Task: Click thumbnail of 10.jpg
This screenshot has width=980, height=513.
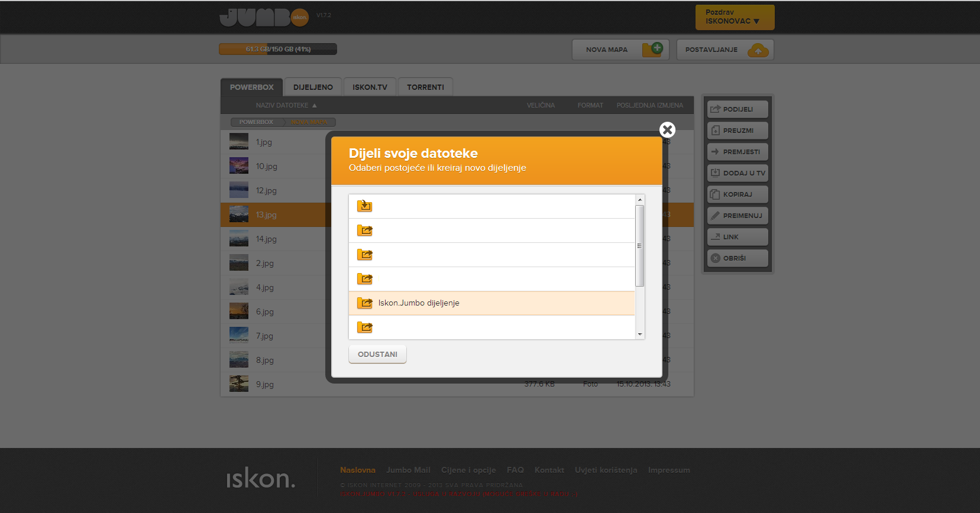Action: pos(239,165)
